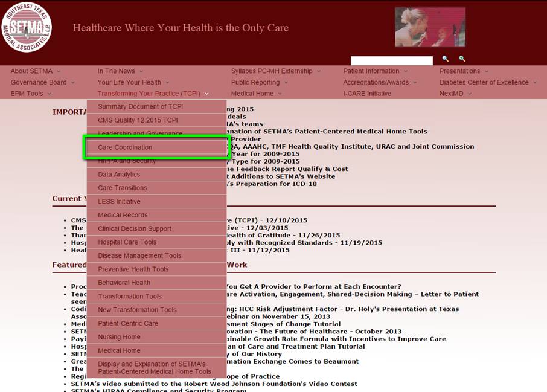Screen dimensions: 547x392
Task: Expand the Your Life Your Health arrow
Action: click(x=167, y=82)
